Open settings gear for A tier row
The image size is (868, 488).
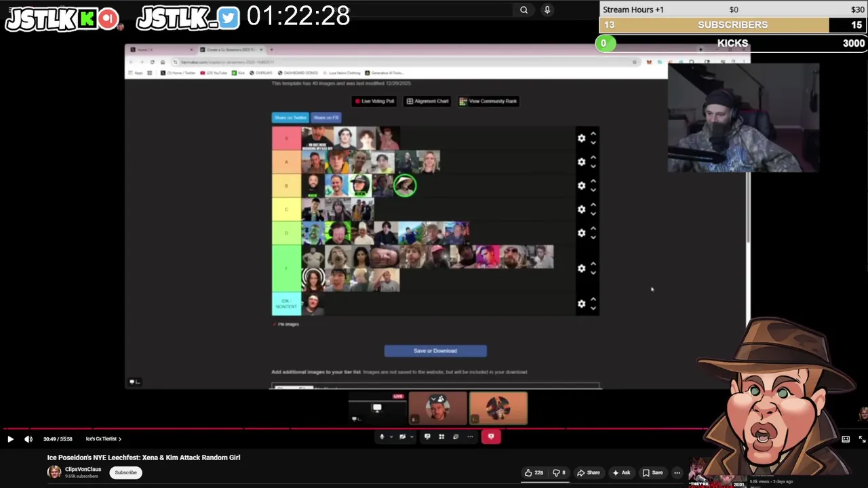click(x=581, y=162)
